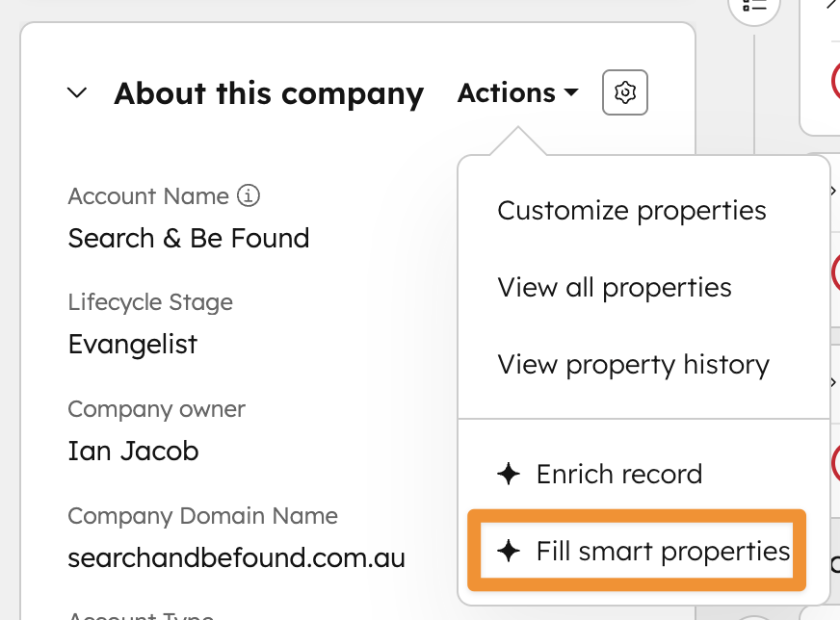Viewport: 840px width, 620px height.
Task: Open the property card settings gear icon
Action: (624, 92)
